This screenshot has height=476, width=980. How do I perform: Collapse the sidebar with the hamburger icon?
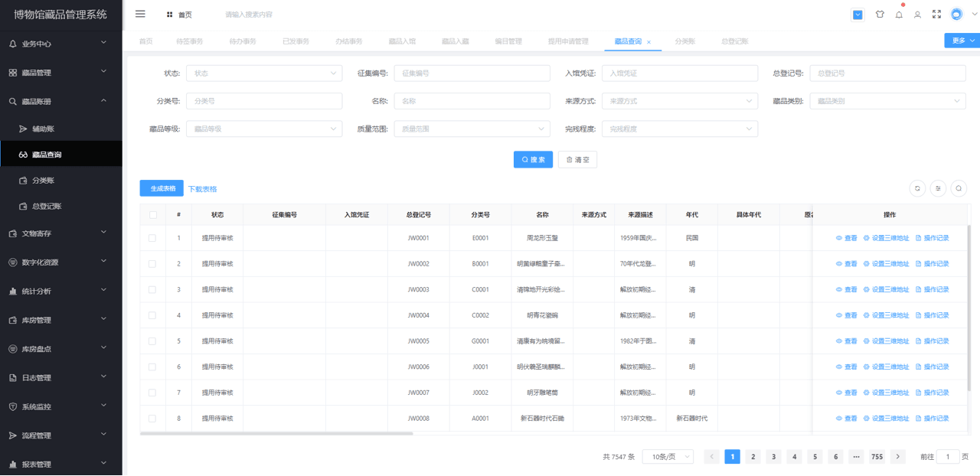[x=140, y=14]
